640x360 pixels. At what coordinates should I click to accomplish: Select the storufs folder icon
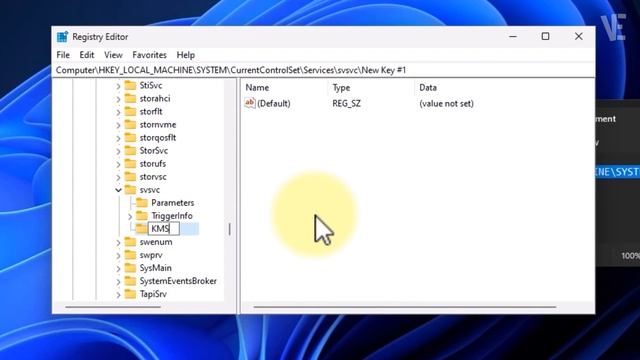click(130, 164)
